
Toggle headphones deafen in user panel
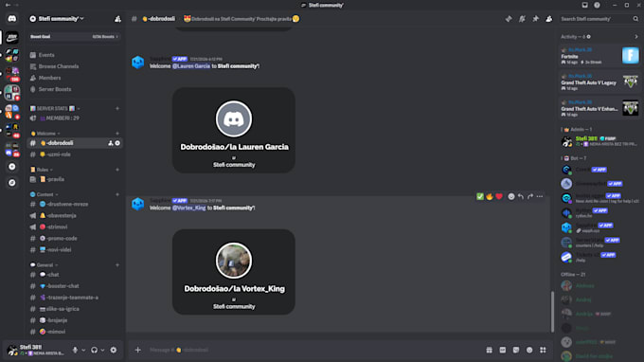(x=94, y=350)
